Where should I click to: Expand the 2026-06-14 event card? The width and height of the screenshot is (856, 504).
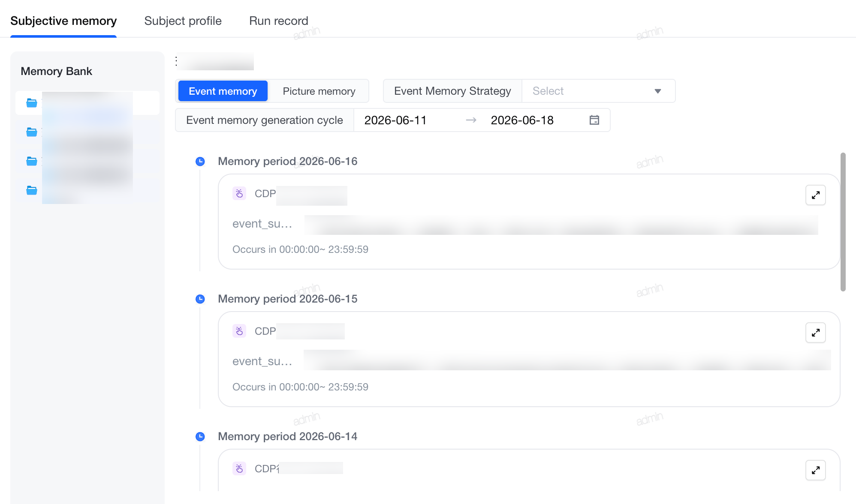815,470
